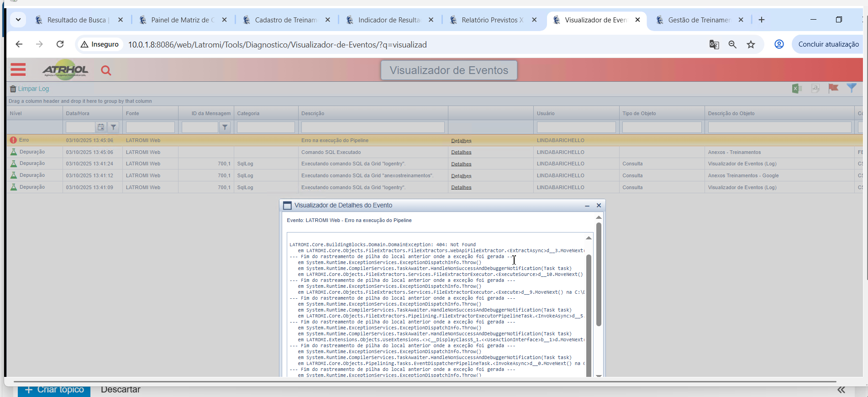Close the Visualizador de Detalhes dialog
The image size is (868, 397).
pyautogui.click(x=599, y=206)
